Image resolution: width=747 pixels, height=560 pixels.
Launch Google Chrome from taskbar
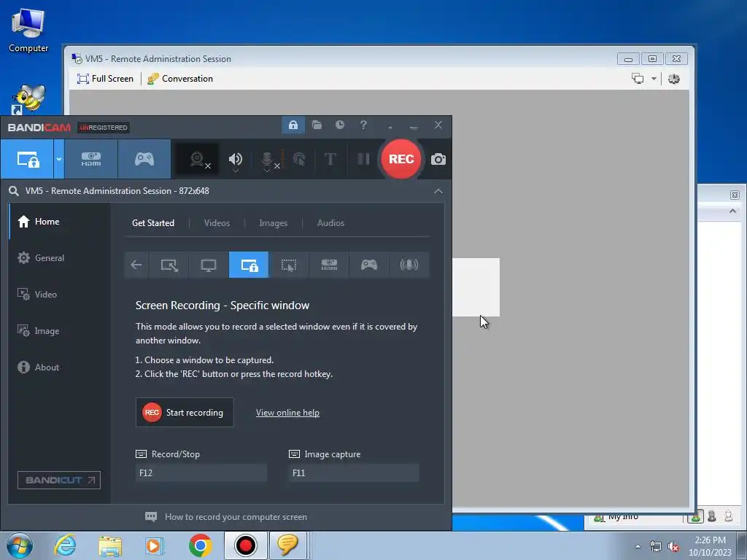200,545
